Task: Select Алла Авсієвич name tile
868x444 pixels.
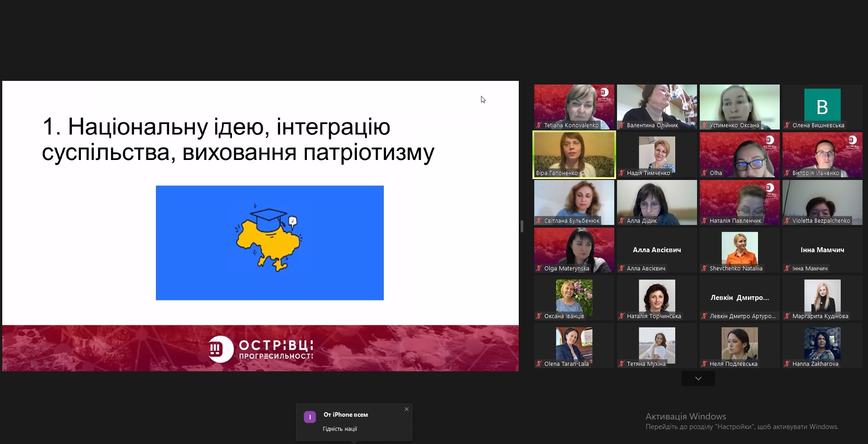Action: (x=657, y=249)
